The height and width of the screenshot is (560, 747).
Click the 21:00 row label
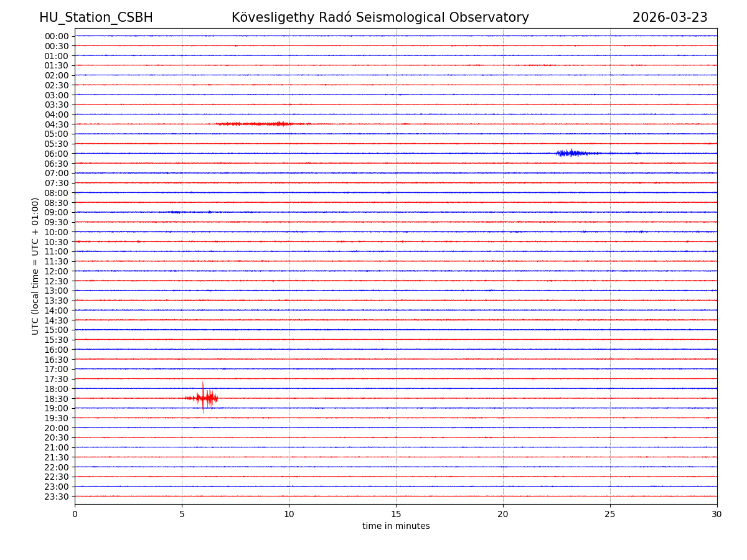point(57,447)
